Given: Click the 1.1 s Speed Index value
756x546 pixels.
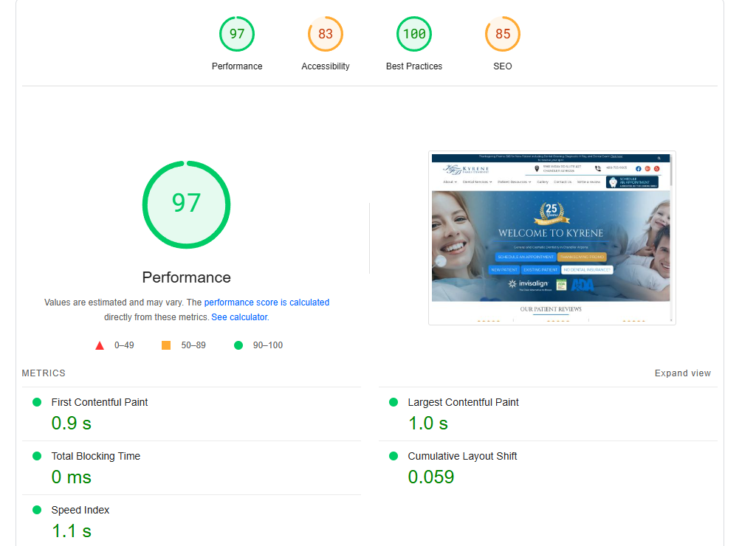Looking at the screenshot, I should tap(72, 531).
